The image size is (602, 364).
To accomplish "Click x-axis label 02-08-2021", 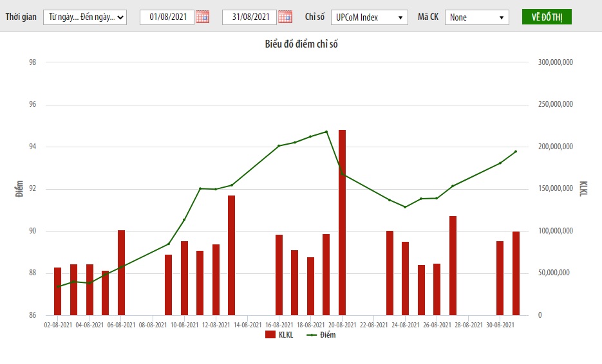I will (58, 325).
